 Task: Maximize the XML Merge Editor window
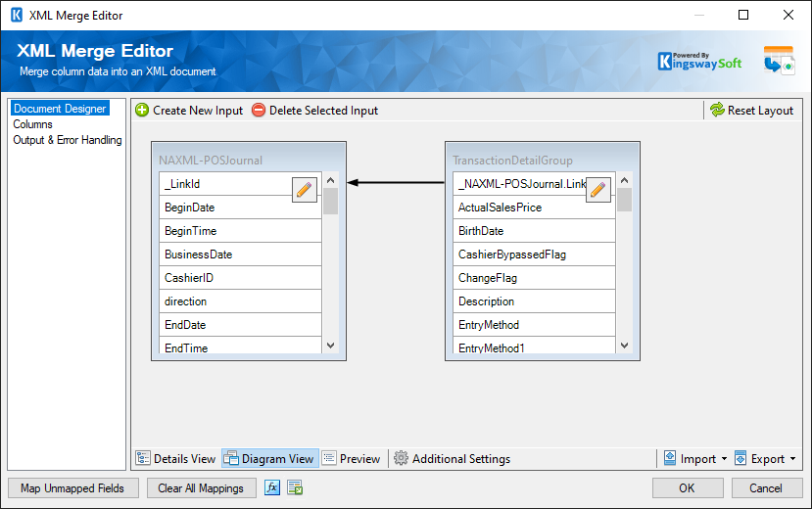coord(743,15)
